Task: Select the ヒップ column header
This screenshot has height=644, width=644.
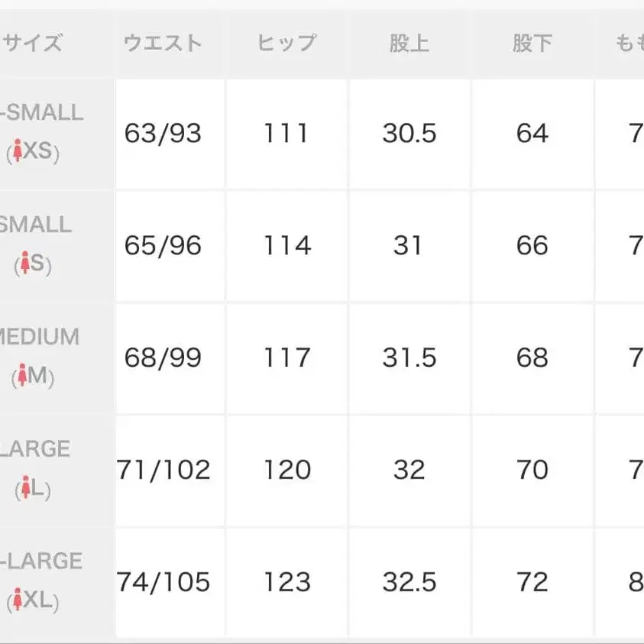Action: (x=286, y=44)
